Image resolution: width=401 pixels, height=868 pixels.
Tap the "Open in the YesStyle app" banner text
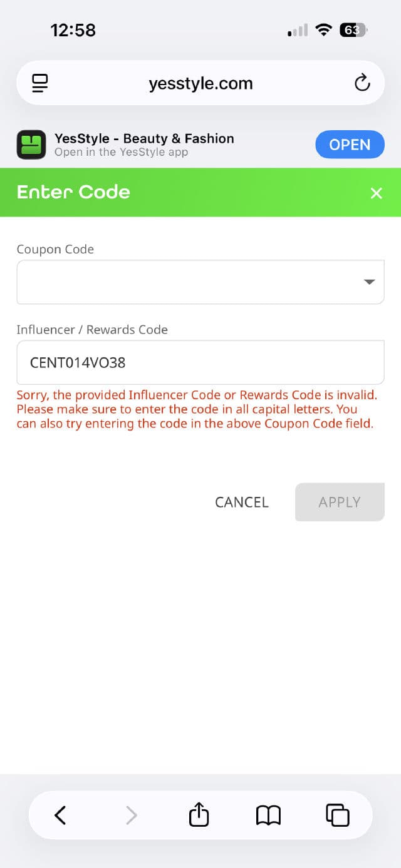click(x=121, y=152)
